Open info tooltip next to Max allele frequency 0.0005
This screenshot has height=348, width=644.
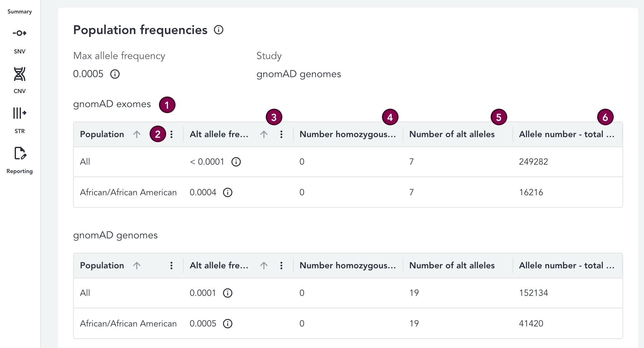point(115,74)
